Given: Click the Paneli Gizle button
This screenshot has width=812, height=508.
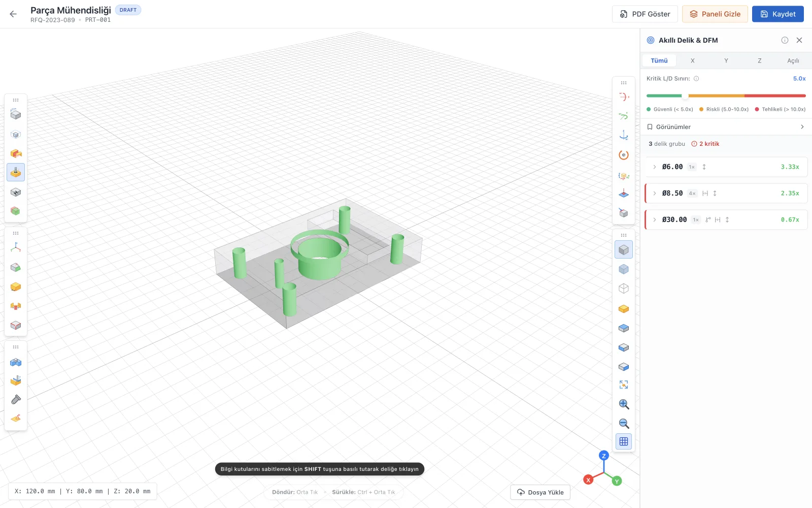Looking at the screenshot, I should pos(715,14).
